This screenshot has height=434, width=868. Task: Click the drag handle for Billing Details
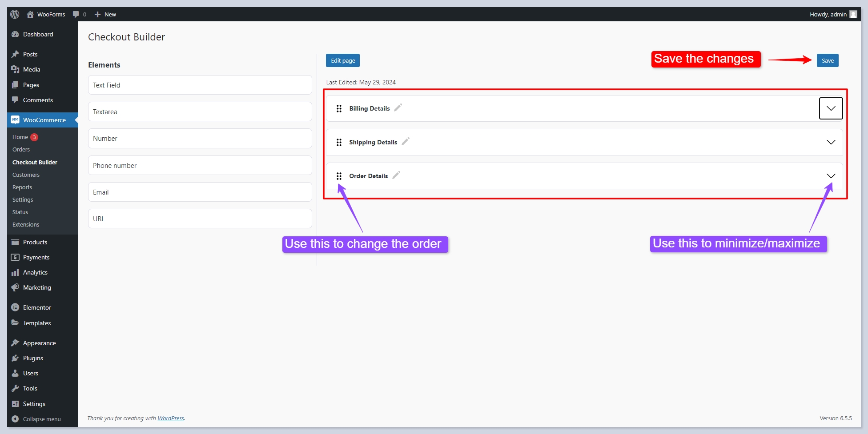coord(339,108)
